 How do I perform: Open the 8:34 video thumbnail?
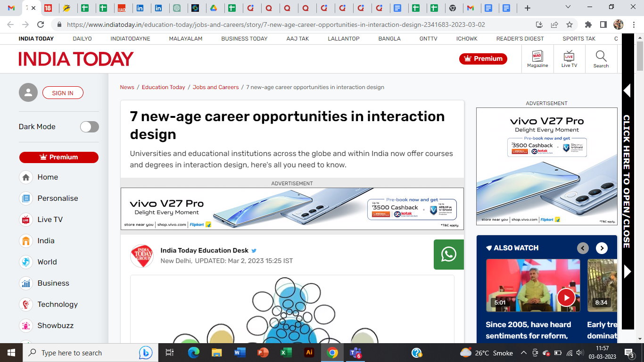coord(602,285)
